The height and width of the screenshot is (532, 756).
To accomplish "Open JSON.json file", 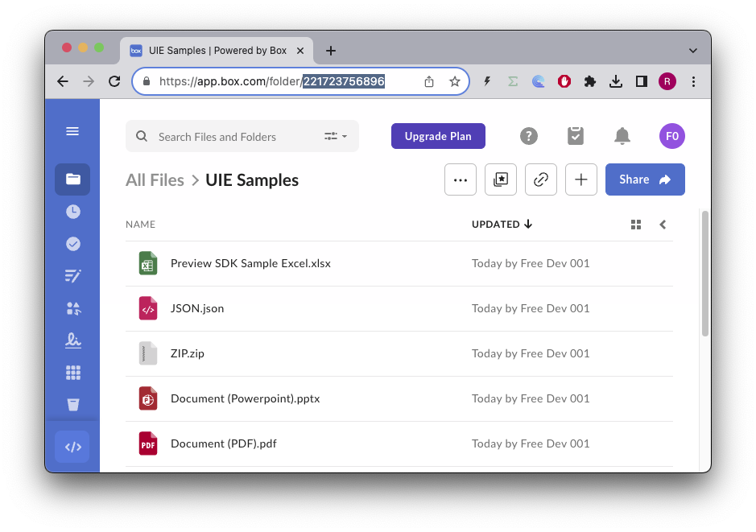I will pyautogui.click(x=197, y=308).
